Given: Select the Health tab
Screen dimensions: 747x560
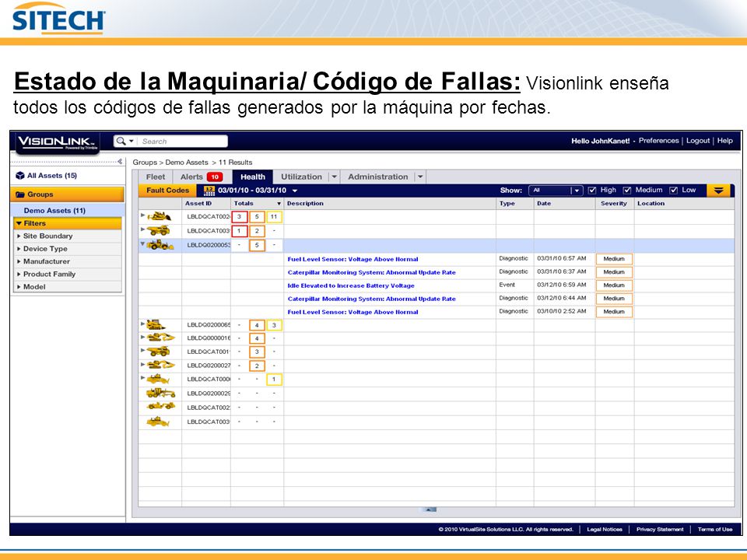Looking at the screenshot, I should 252,177.
